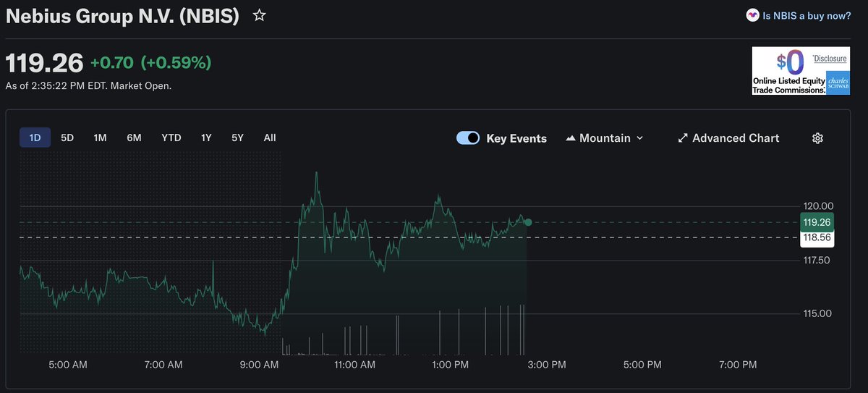This screenshot has width=868, height=393.
Task: Click the 115.00 y-axis label
Action: 818,313
